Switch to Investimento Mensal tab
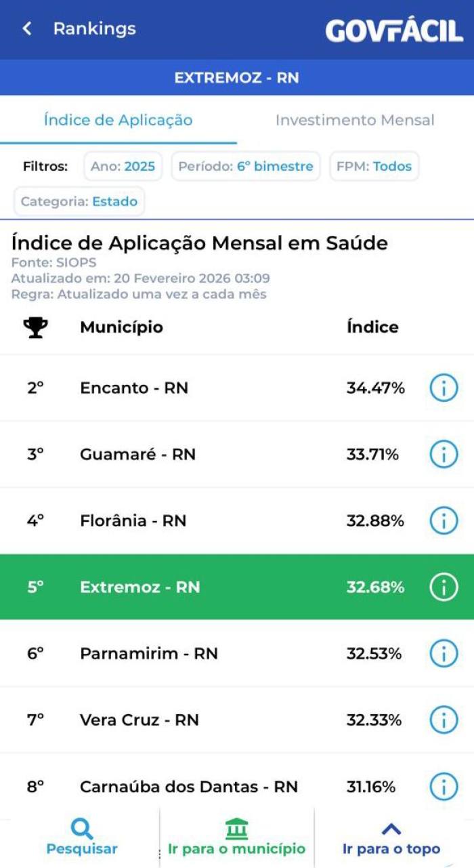Viewport: 474px width, 868px height. pyautogui.click(x=355, y=121)
